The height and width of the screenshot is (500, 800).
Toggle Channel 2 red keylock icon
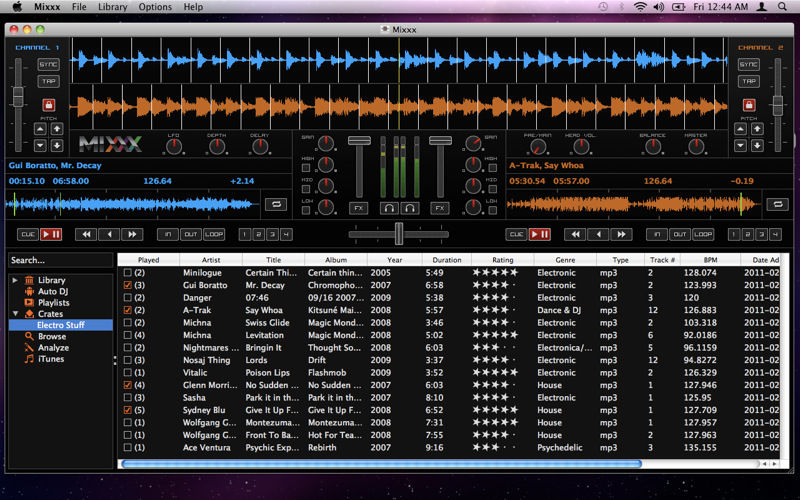(x=748, y=105)
